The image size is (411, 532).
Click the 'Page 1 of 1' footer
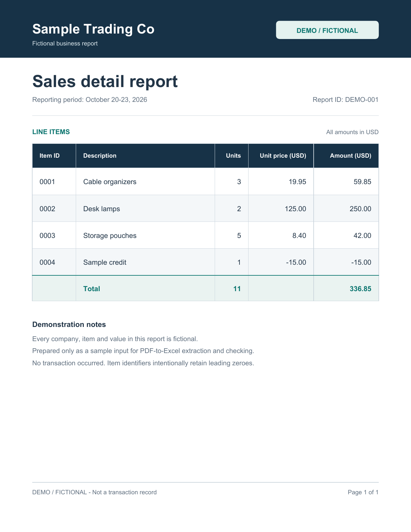tap(363, 492)
